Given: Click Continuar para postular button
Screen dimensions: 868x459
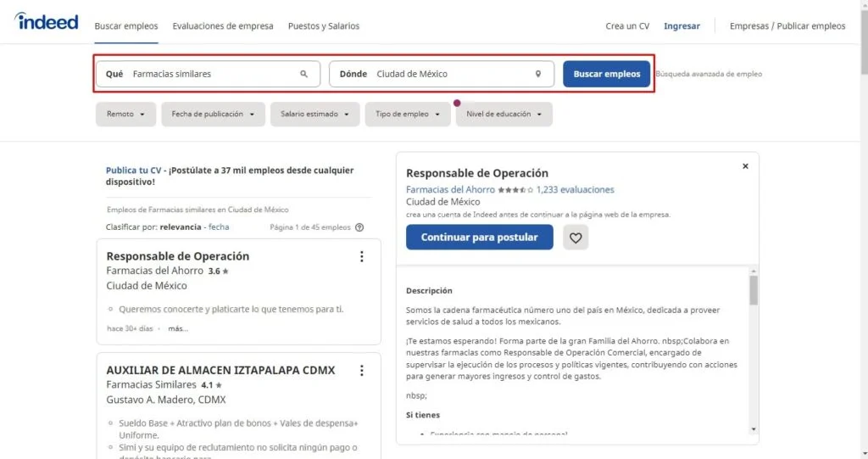Looking at the screenshot, I should [480, 238].
